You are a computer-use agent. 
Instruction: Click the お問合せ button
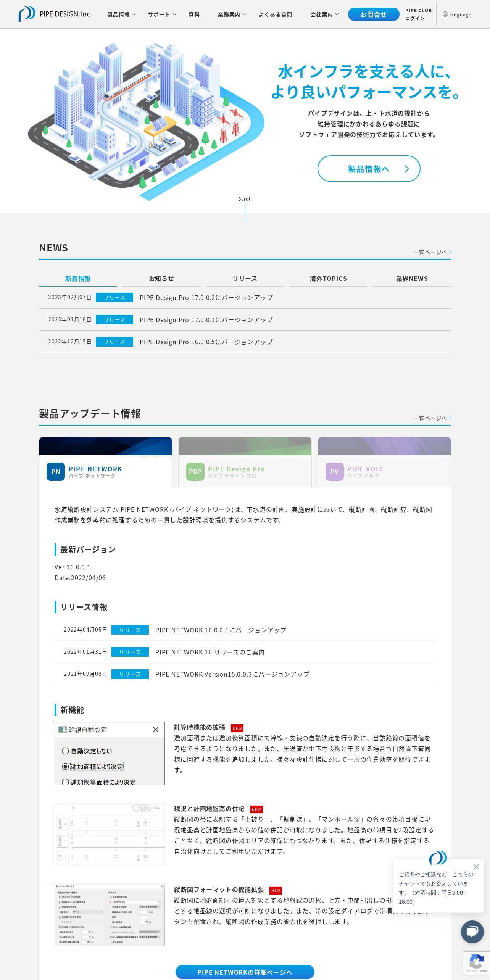click(x=374, y=15)
